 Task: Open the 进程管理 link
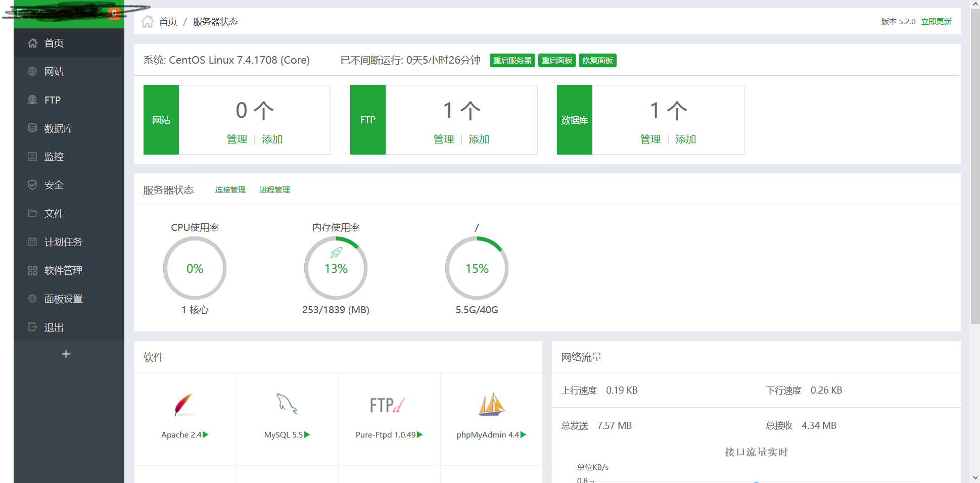(x=274, y=190)
